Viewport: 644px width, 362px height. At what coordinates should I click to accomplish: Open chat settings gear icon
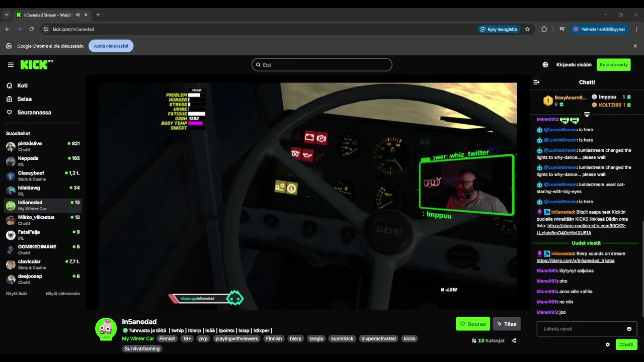[x=608, y=344]
